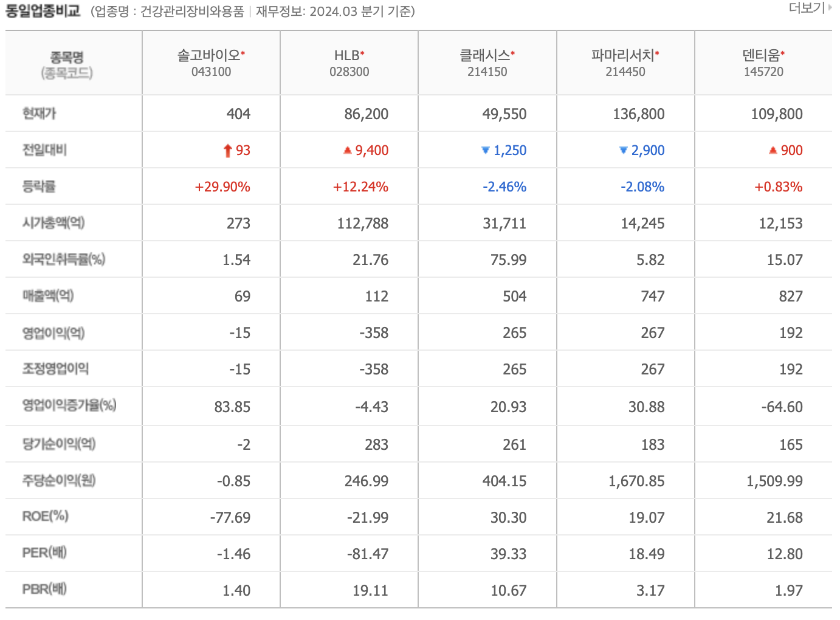Click HLB market cap 112,788
Screen dimensions: 840x620
pos(363,223)
